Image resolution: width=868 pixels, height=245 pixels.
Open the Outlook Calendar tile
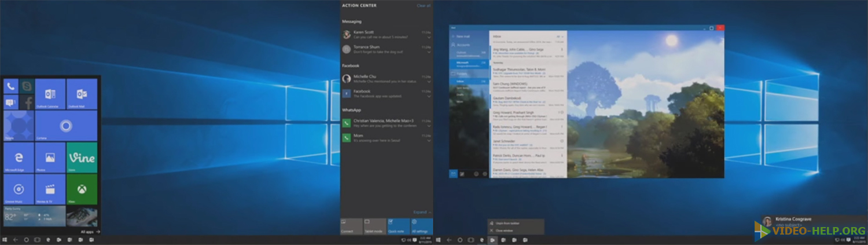pos(50,94)
